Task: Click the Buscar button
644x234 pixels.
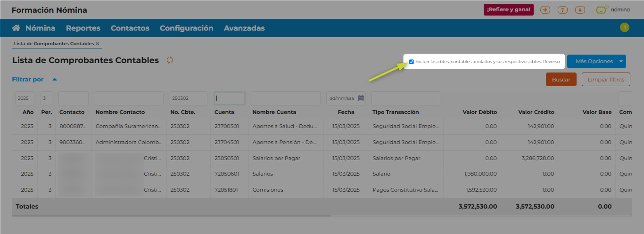Action: click(561, 80)
